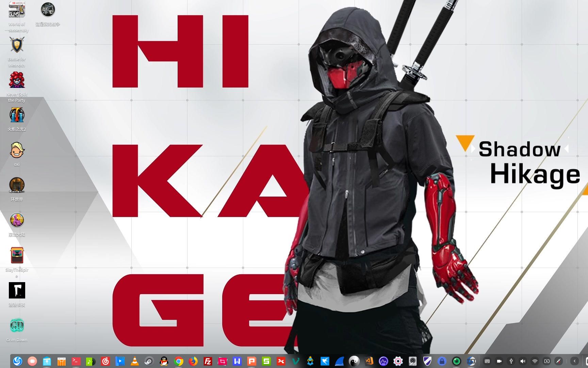Launch Google Chrome from the dock
The height and width of the screenshot is (368, 588).
179,361
